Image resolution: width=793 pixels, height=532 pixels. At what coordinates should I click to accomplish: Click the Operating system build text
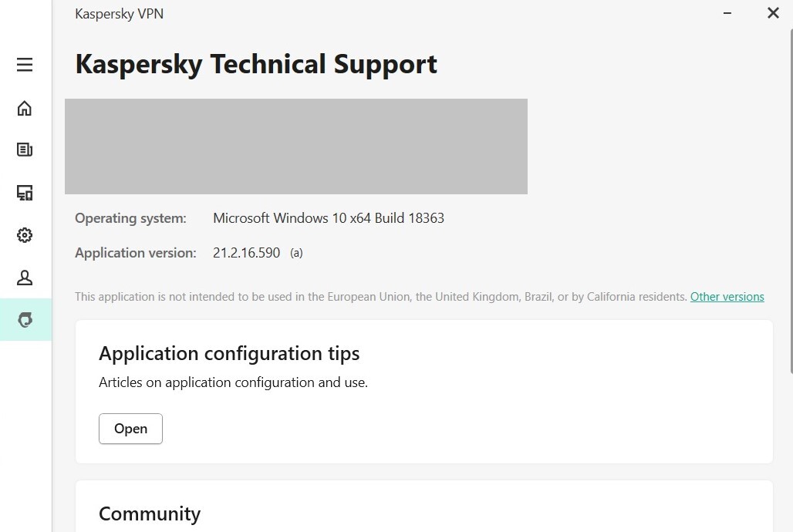coord(328,218)
